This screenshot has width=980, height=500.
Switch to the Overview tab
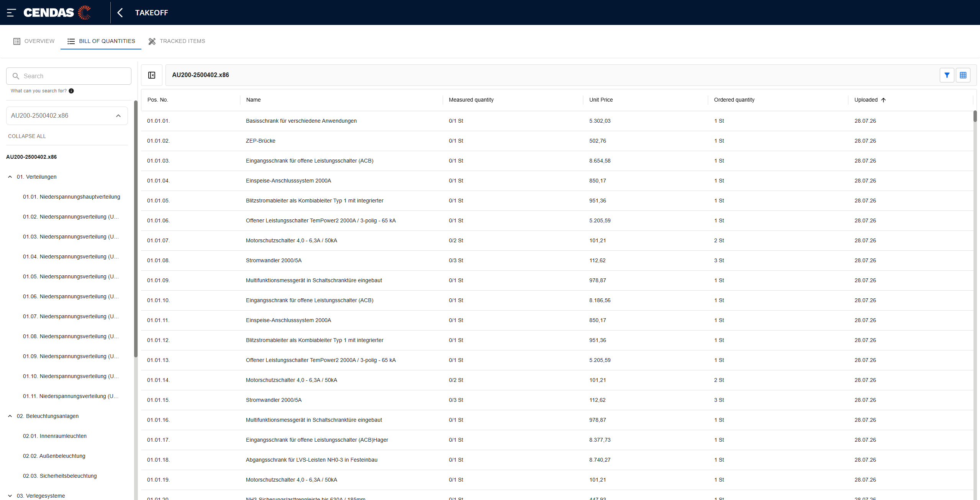click(x=34, y=41)
